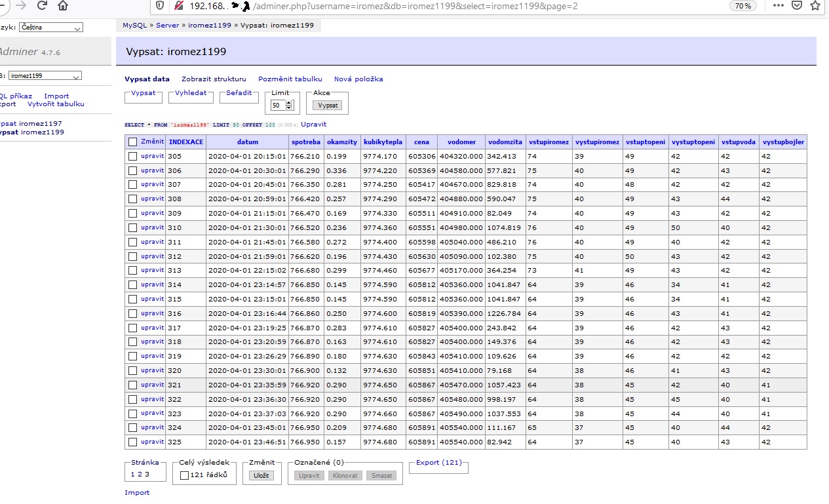
Task: Click the bookmark star icon
Action: (815, 6)
